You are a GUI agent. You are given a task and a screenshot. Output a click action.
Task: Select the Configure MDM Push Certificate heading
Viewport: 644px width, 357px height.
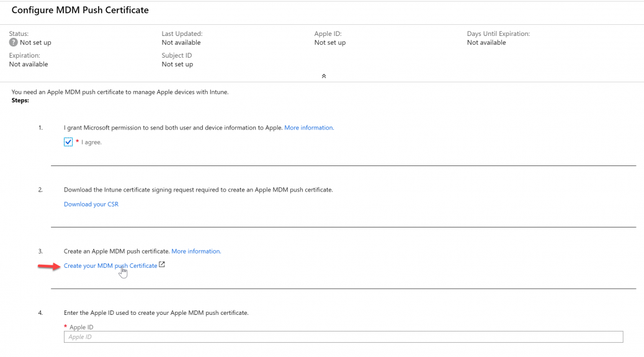coord(80,11)
